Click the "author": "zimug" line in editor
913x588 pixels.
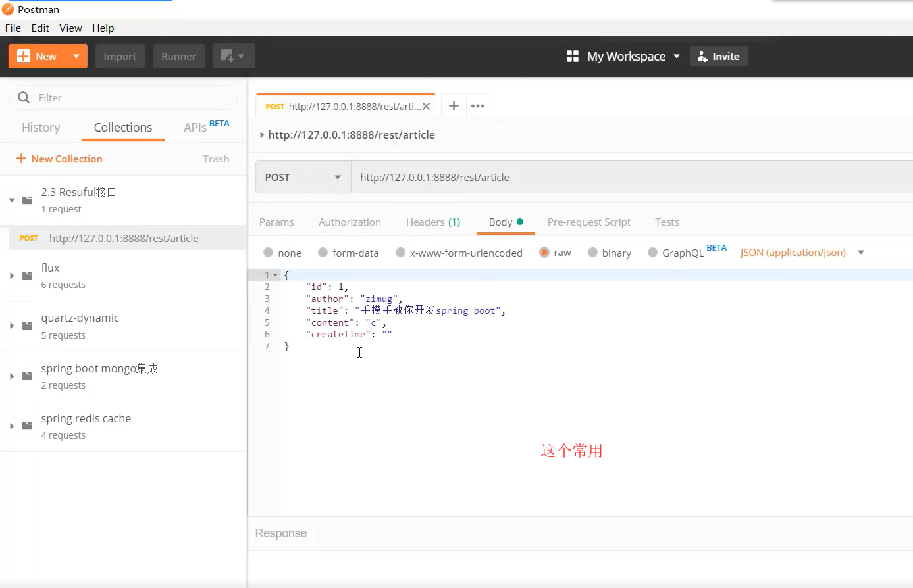click(x=354, y=299)
